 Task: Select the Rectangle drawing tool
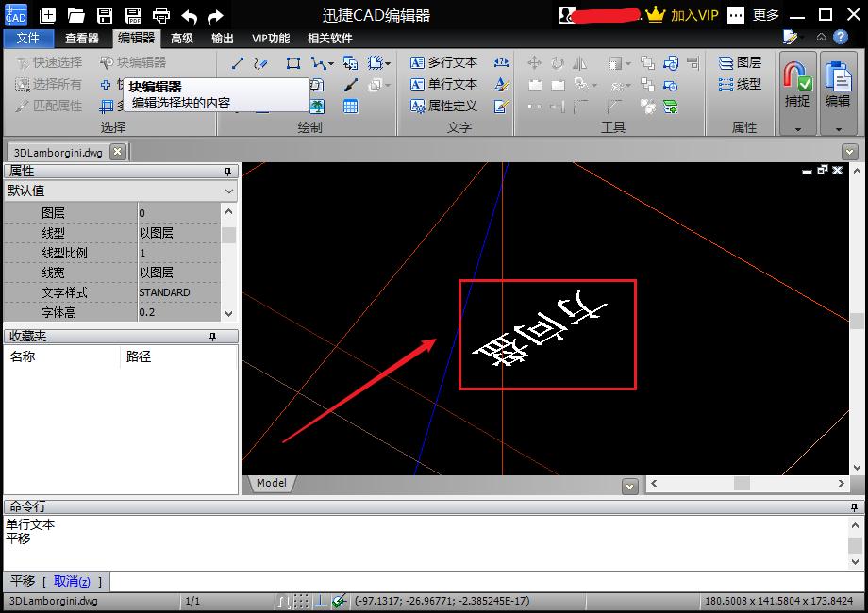coord(293,63)
